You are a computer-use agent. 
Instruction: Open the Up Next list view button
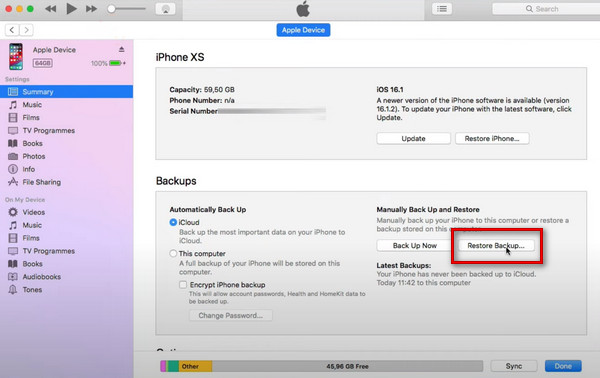[x=442, y=9]
